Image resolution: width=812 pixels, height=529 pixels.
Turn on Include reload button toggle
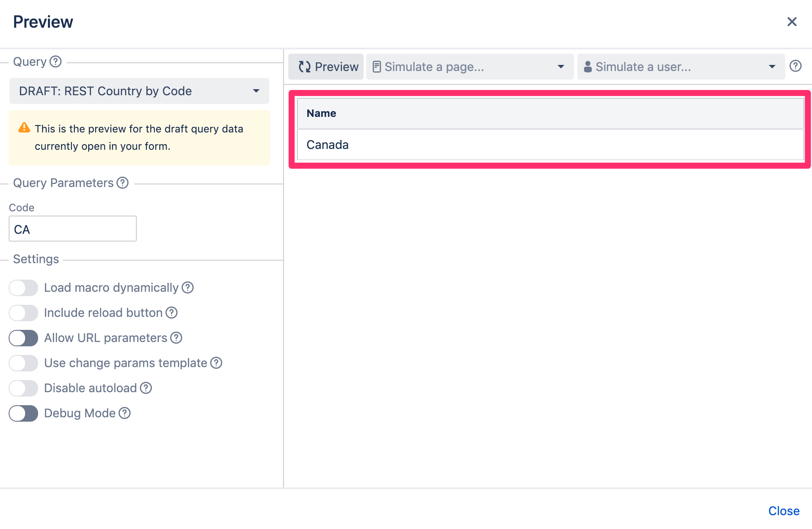coord(23,313)
